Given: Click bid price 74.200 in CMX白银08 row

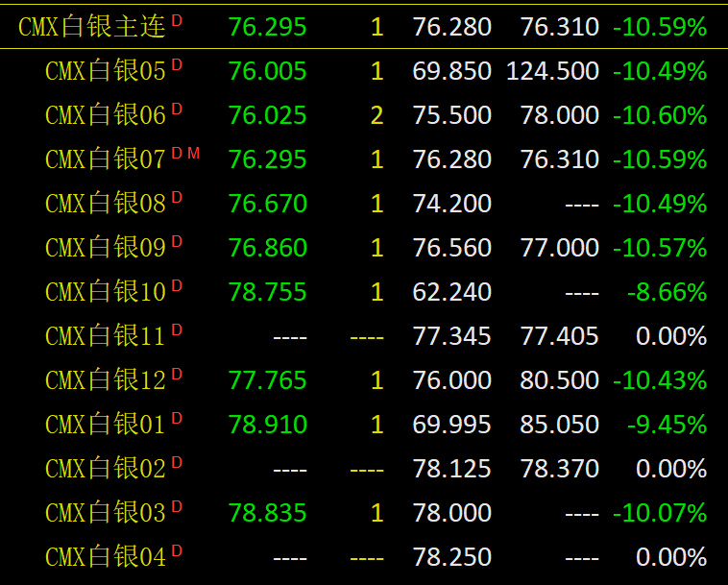Looking at the screenshot, I should click(x=451, y=204).
